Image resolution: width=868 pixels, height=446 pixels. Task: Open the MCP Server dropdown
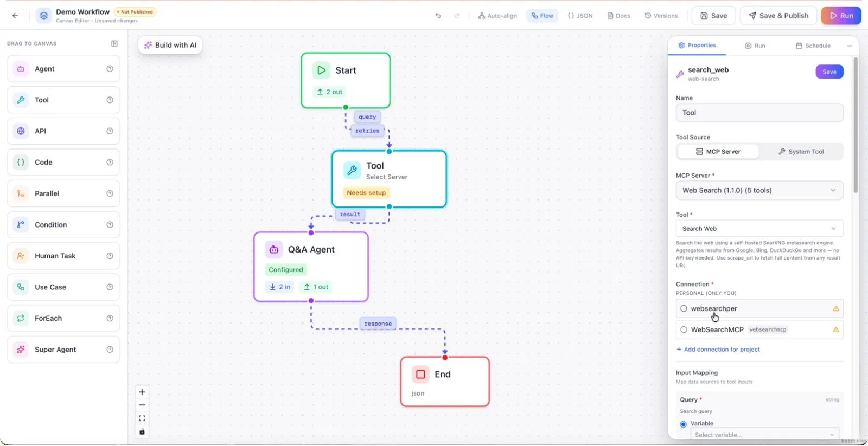[x=759, y=190]
